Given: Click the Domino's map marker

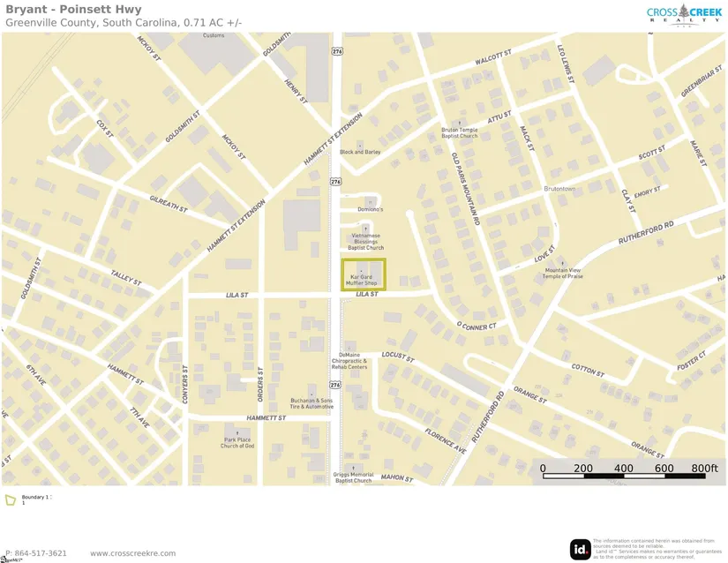Looking at the screenshot, I should [x=369, y=202].
